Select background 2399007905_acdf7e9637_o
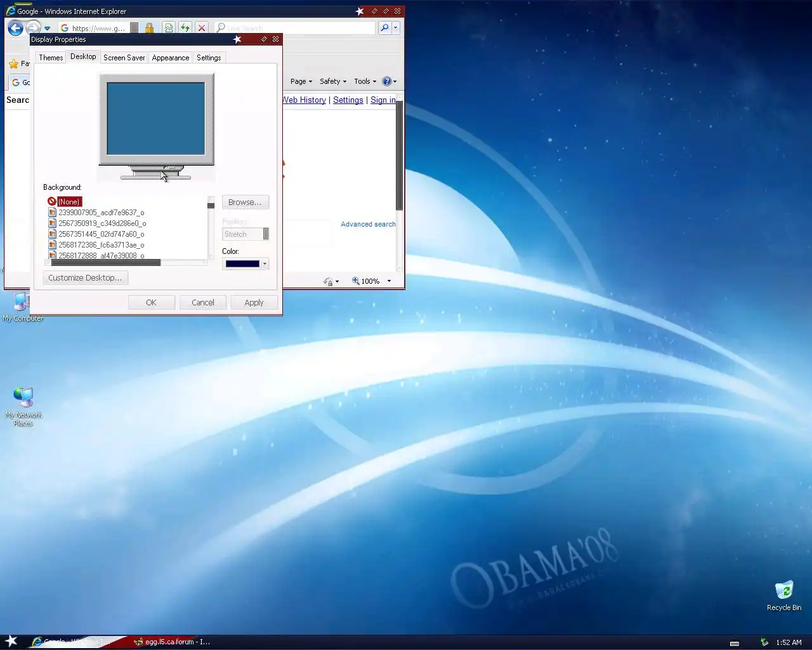Image resolution: width=812 pixels, height=650 pixels. pos(101,213)
